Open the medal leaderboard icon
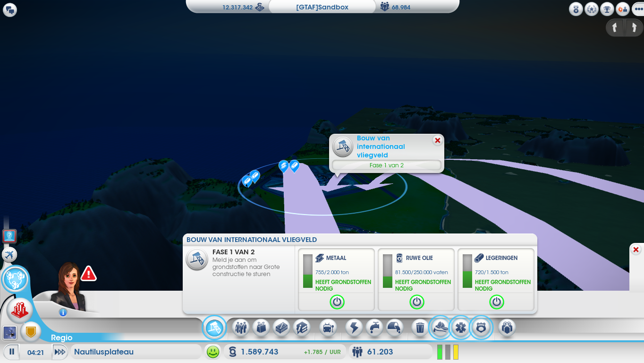The height and width of the screenshot is (363, 644). point(576,9)
